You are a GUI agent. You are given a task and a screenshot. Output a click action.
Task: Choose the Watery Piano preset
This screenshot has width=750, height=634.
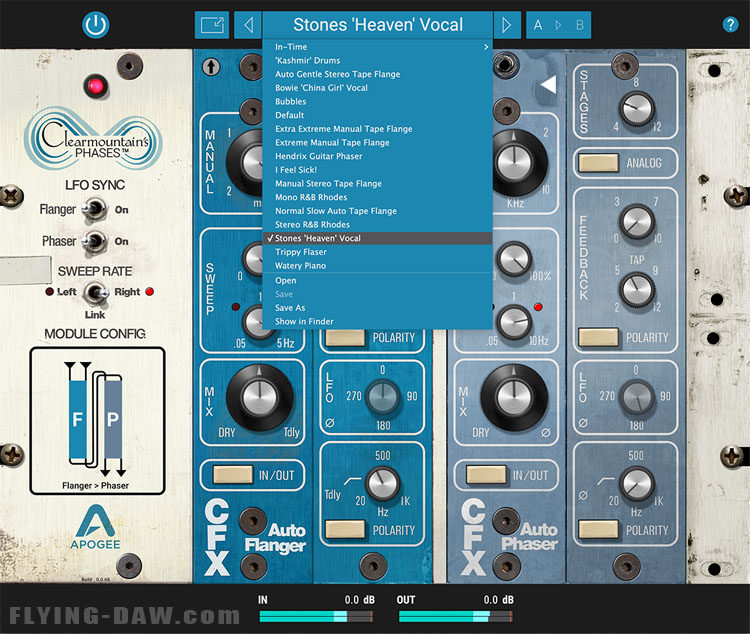tap(377, 266)
